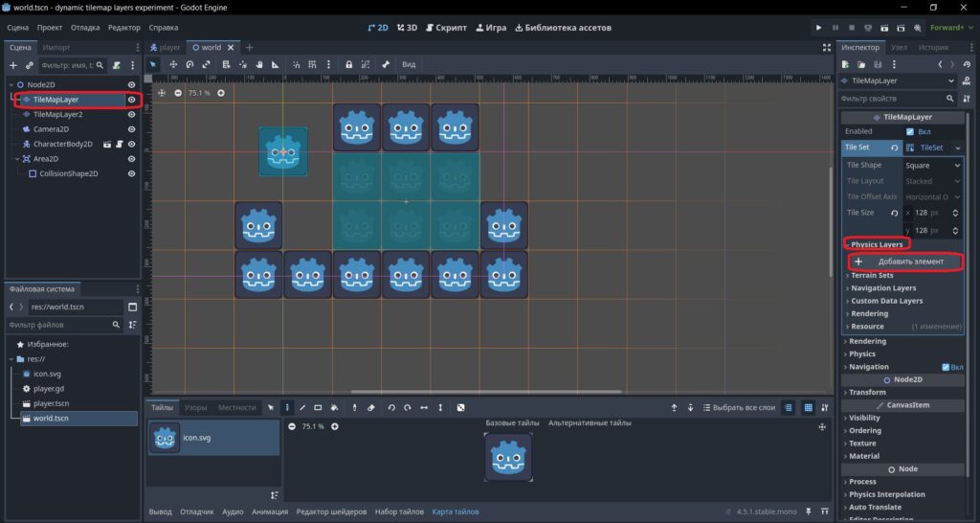This screenshot has height=523, width=980.
Task: Select the TileMapLayer2 node
Action: coord(57,115)
